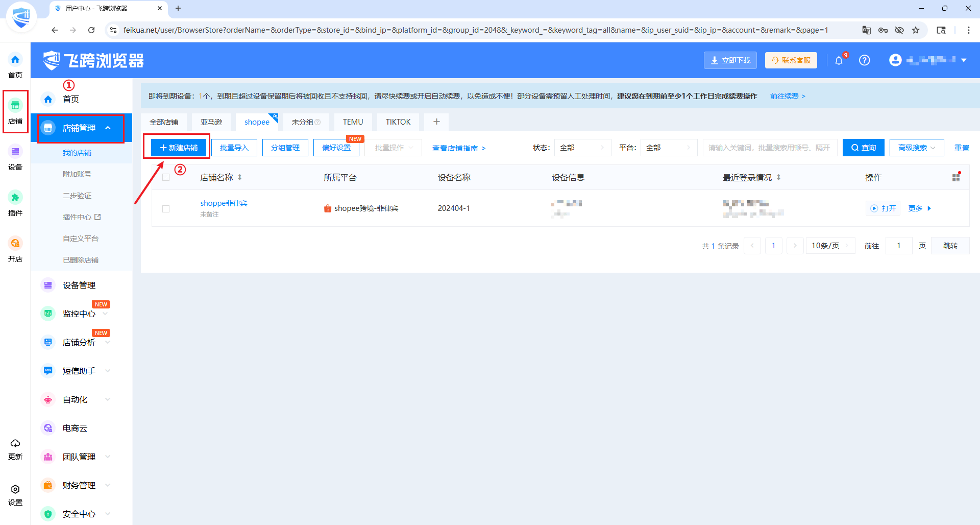This screenshot has height=525, width=980.
Task: Click the keyword search input field
Action: 769,148
